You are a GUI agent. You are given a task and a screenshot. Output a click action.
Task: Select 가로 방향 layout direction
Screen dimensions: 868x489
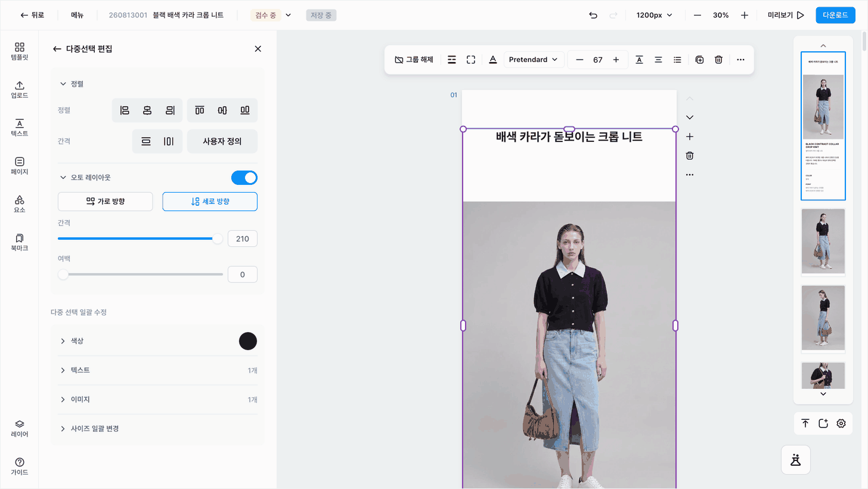click(106, 202)
